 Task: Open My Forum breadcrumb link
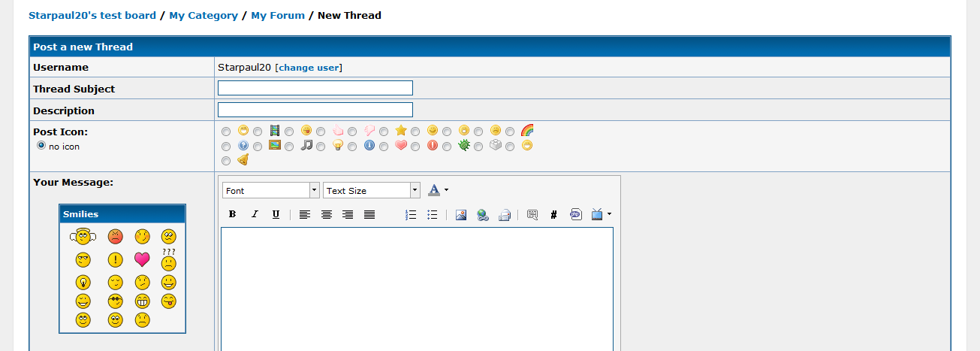tap(278, 15)
